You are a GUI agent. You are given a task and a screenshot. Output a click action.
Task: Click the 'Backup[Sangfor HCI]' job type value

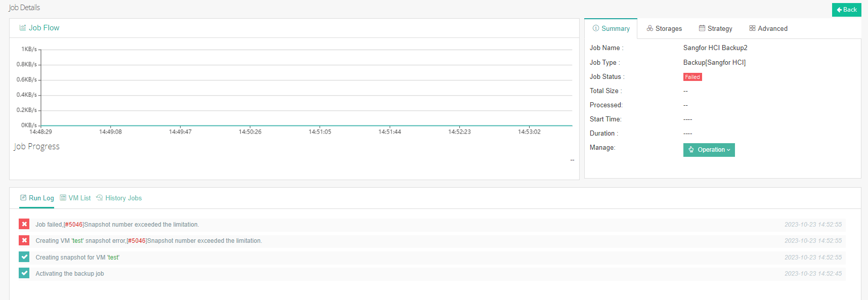click(714, 63)
